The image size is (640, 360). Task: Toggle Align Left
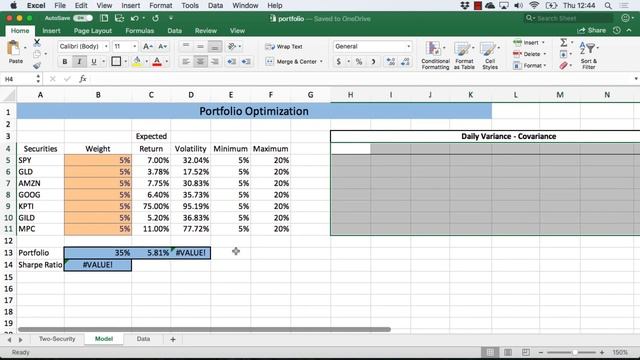pos(186,62)
